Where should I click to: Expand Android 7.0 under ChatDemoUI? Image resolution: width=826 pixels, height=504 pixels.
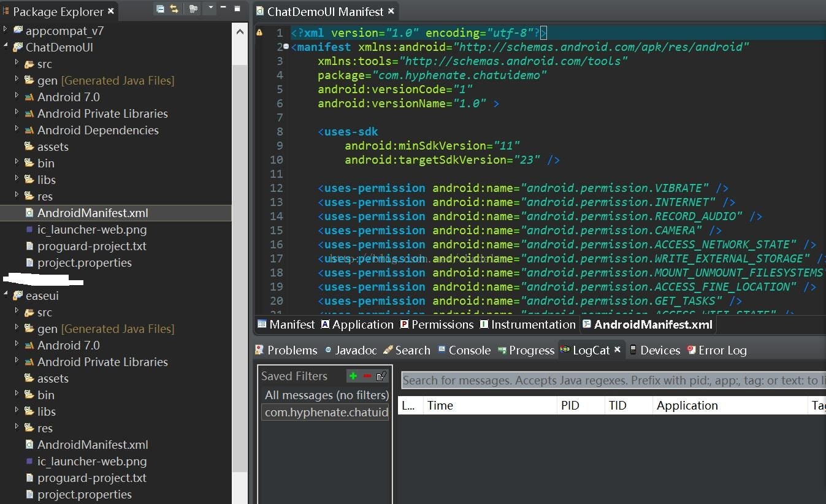point(17,96)
